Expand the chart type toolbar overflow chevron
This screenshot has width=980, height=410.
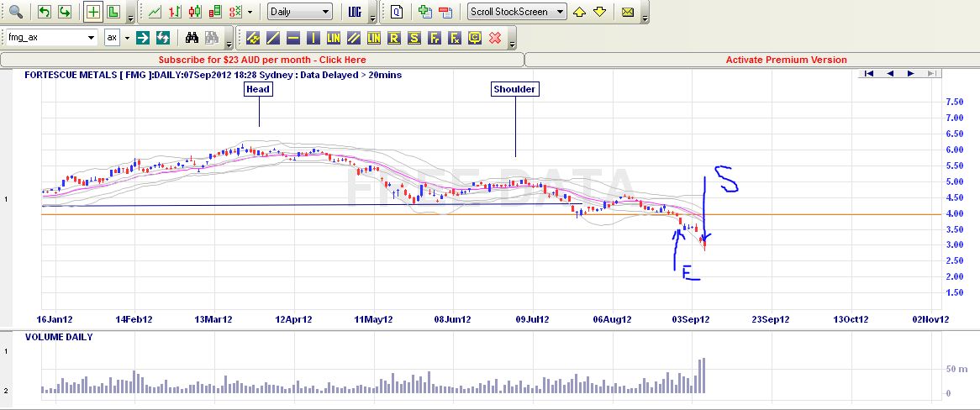tap(373, 18)
